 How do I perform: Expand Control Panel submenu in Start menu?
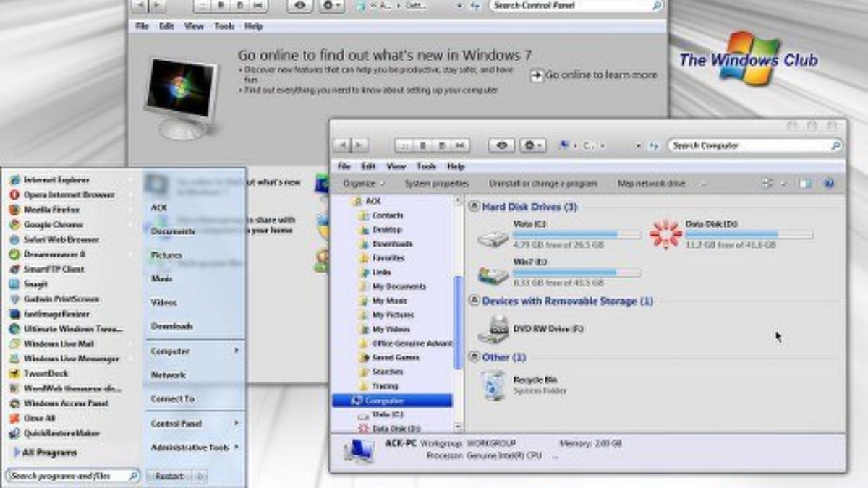point(237,423)
